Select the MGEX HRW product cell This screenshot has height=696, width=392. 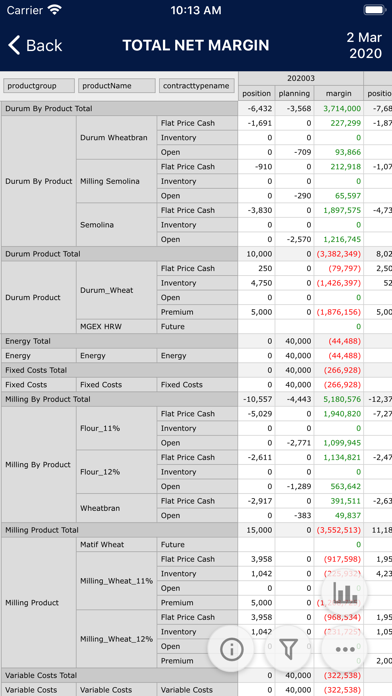(x=117, y=327)
